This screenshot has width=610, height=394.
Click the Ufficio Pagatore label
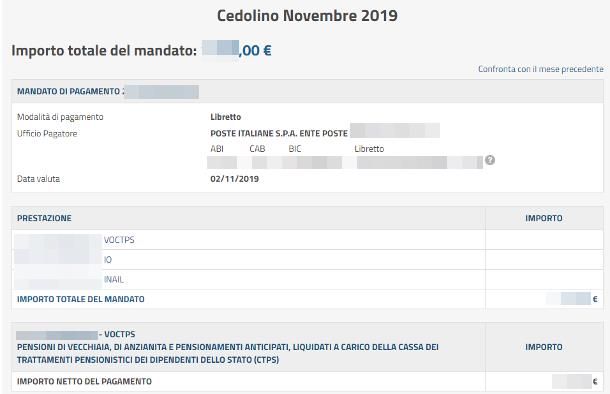(47, 133)
